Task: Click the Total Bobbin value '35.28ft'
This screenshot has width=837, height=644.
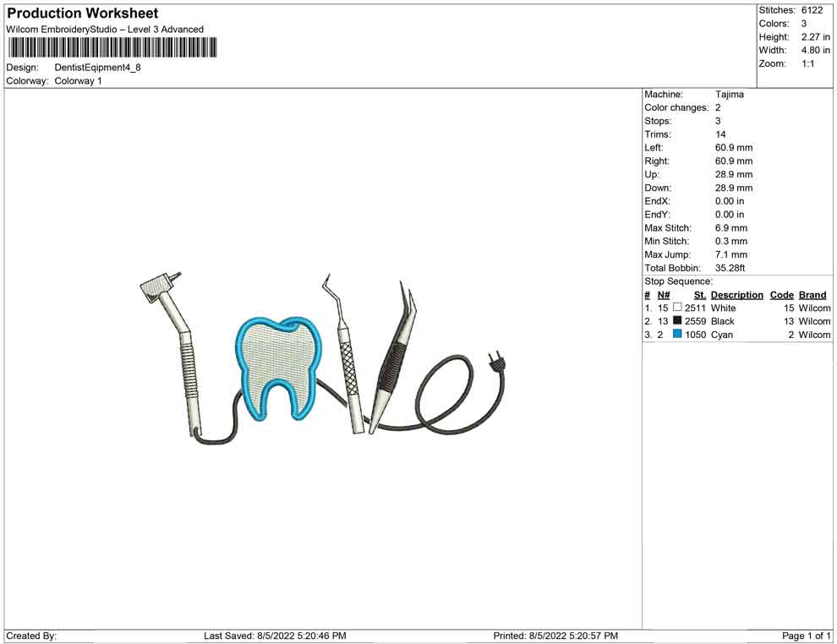Action: click(730, 268)
